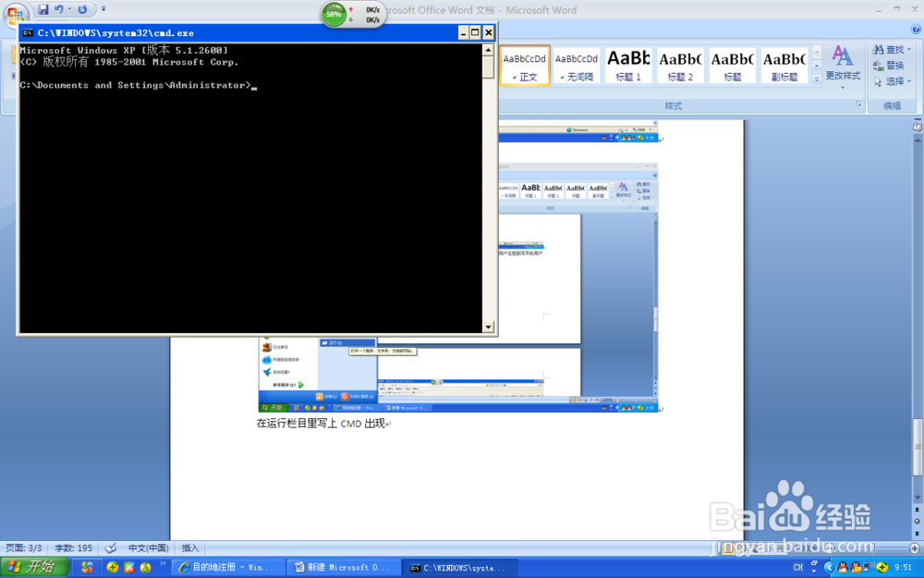The image size is (924, 578).
Task: Switch to 新建 Microsoft O... taskbar window
Action: pos(344,568)
